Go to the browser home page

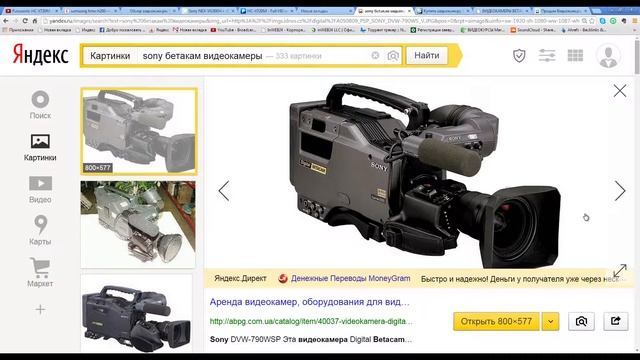coord(35,21)
